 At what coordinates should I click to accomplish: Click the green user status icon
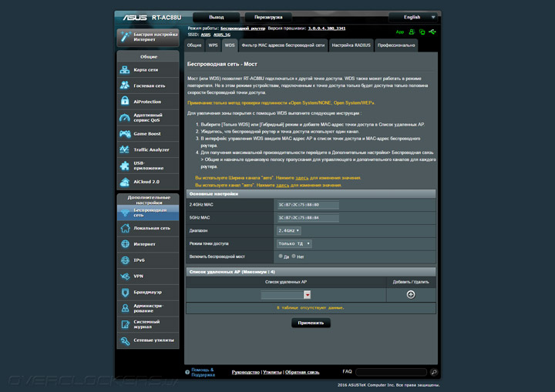pyautogui.click(x=412, y=32)
